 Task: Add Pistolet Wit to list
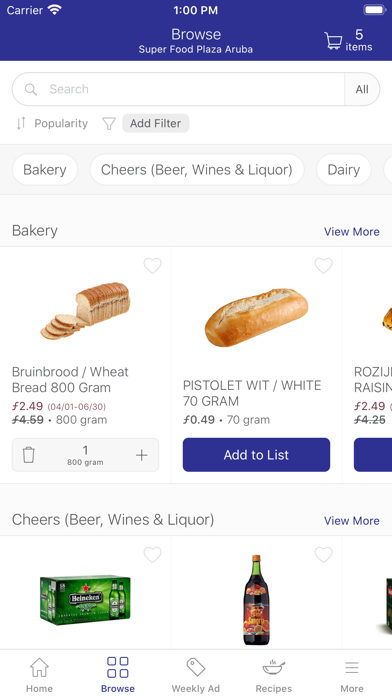[256, 455]
